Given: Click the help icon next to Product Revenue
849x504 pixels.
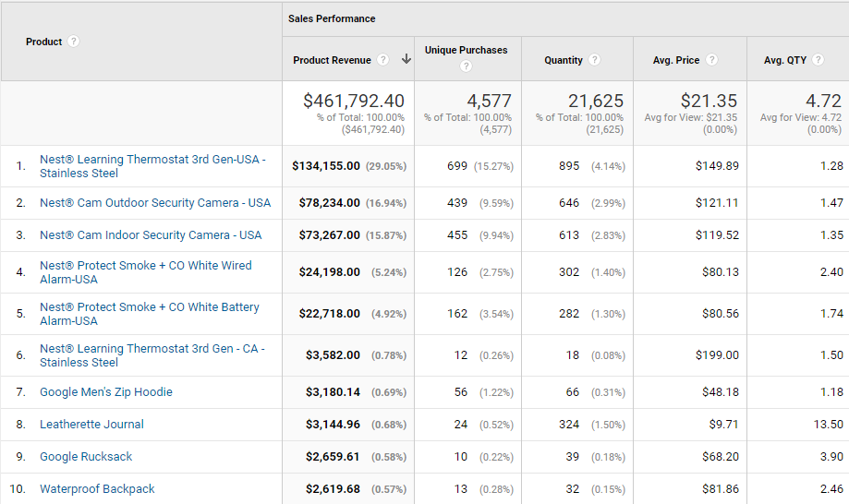Looking at the screenshot, I should 382,60.
